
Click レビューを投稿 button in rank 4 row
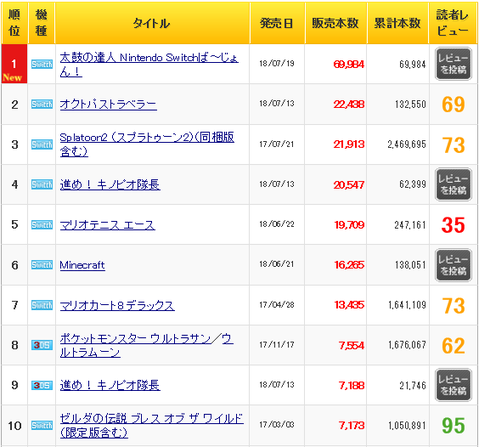coord(453,184)
